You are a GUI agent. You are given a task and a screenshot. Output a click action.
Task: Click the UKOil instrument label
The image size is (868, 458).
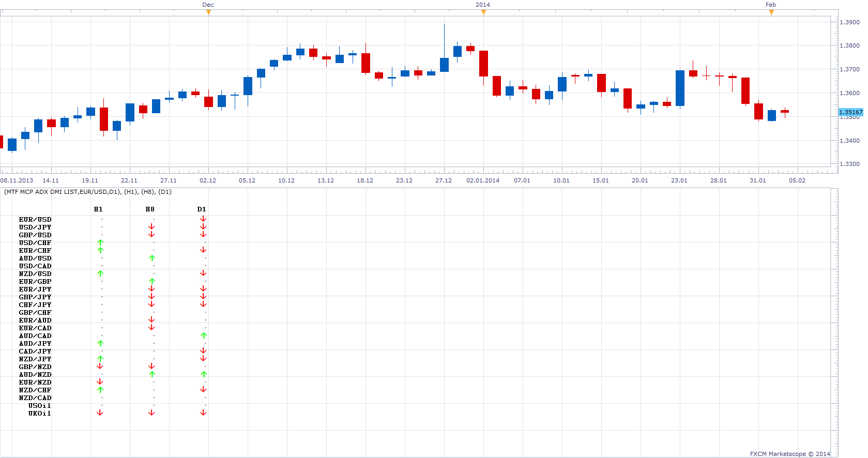pos(40,414)
